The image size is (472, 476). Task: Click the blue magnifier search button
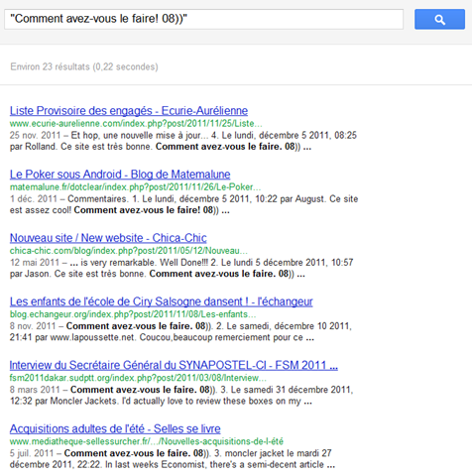pyautogui.click(x=439, y=20)
